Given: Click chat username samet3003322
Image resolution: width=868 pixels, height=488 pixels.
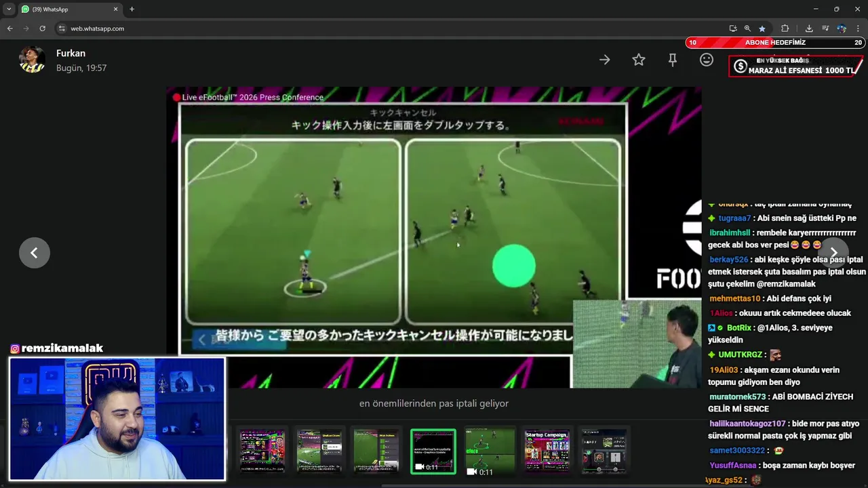Looking at the screenshot, I should 737,451.
